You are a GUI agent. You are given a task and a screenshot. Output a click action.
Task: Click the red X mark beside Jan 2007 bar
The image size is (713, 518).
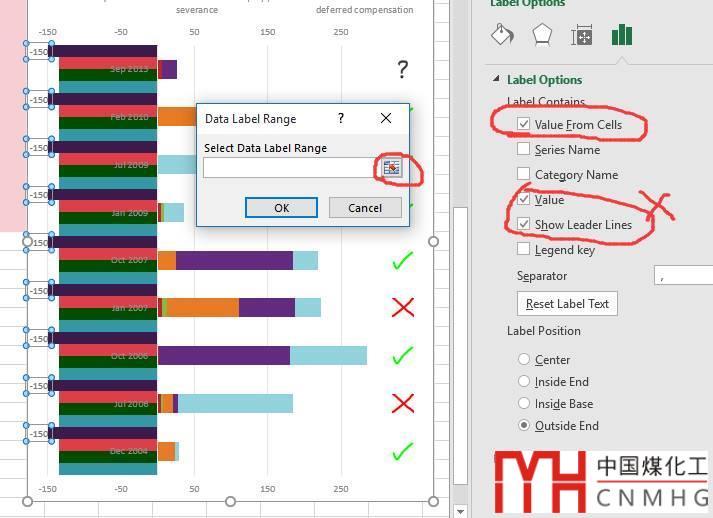403,308
